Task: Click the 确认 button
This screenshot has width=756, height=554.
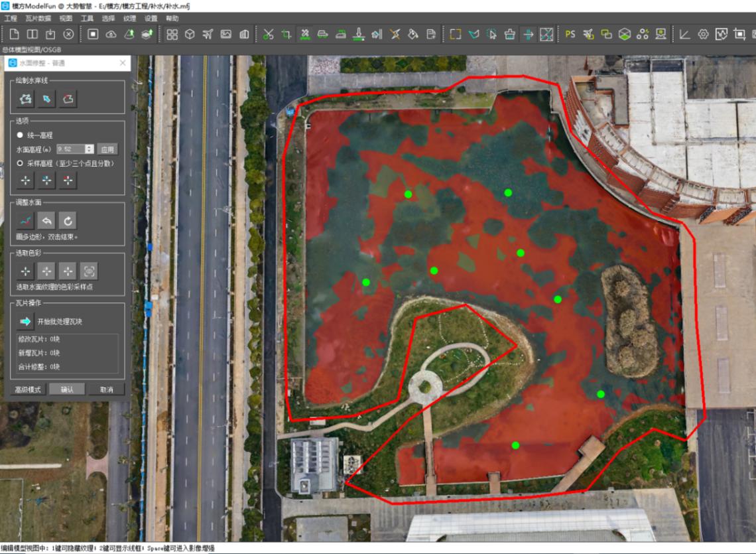Action: [x=67, y=389]
